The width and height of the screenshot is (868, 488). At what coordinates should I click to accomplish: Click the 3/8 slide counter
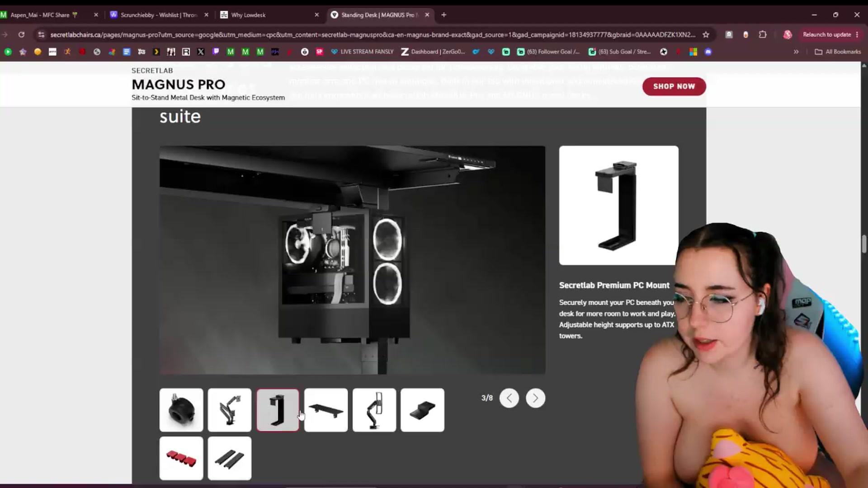coord(487,398)
